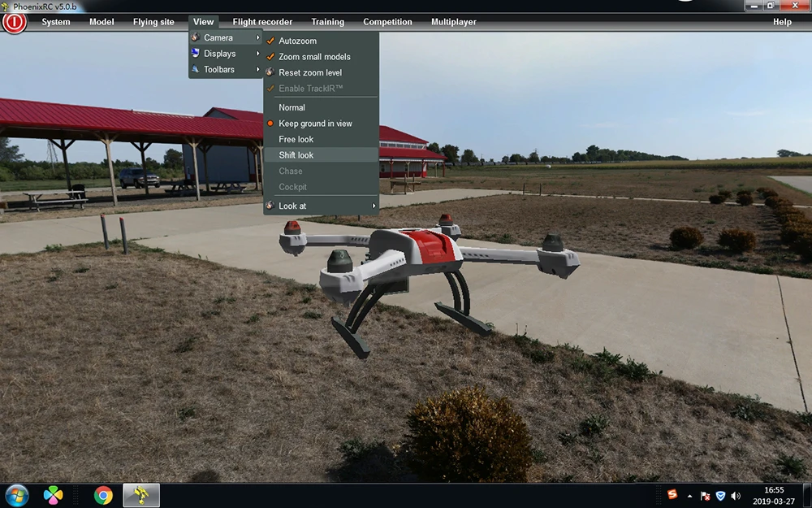
Task: Open Chrome from the taskbar
Action: (x=103, y=495)
